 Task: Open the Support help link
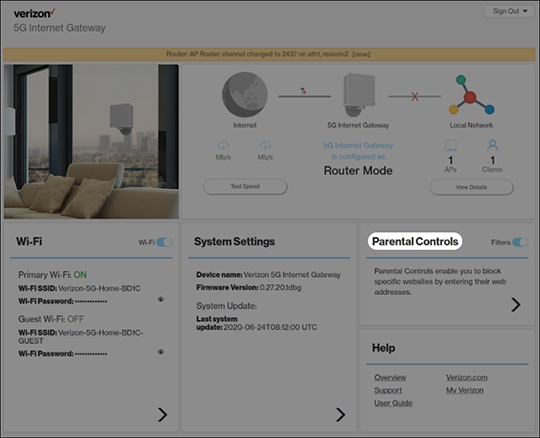tap(388, 390)
